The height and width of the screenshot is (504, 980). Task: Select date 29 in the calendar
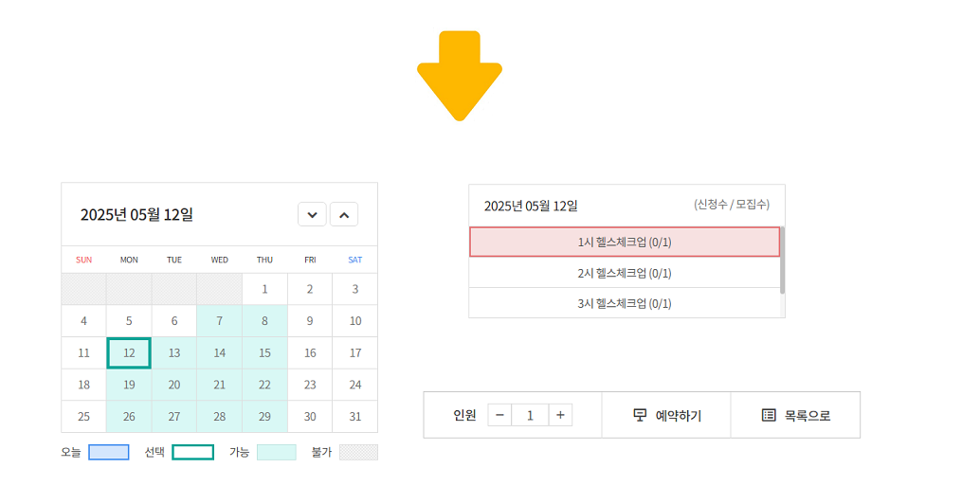coord(264,417)
